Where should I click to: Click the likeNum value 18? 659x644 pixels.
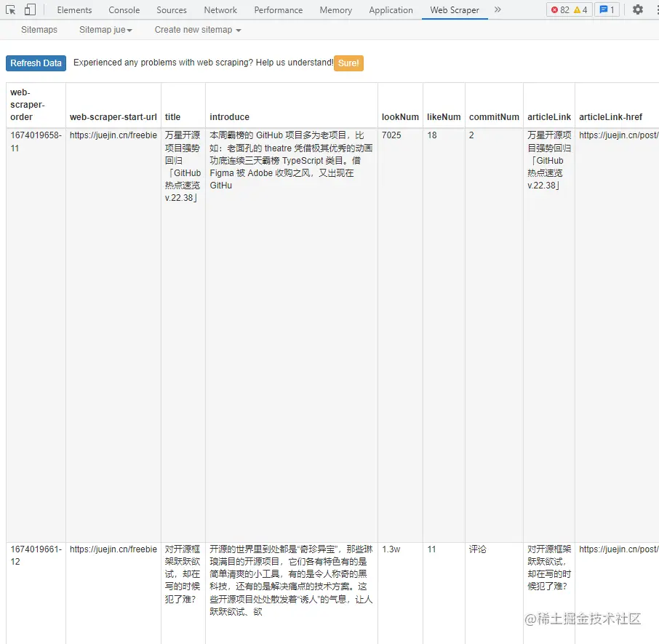click(431, 135)
